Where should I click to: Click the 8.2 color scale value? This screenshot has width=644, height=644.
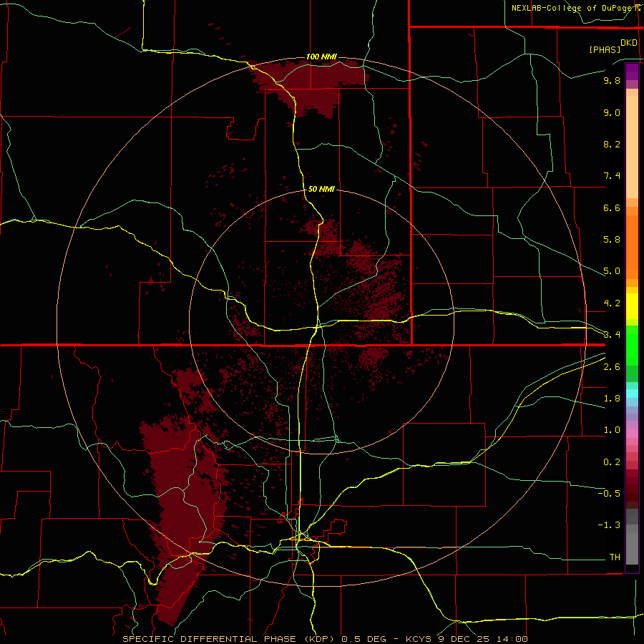point(612,144)
